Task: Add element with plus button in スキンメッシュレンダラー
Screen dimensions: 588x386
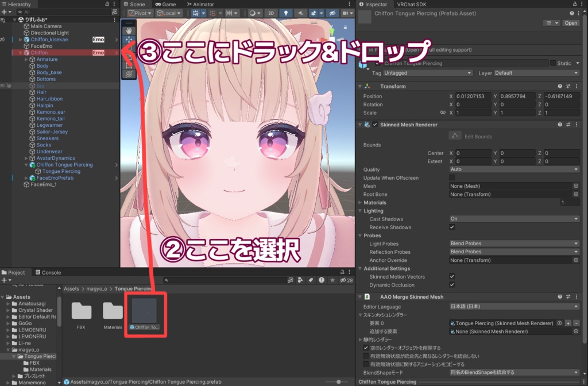Action: click(x=568, y=323)
